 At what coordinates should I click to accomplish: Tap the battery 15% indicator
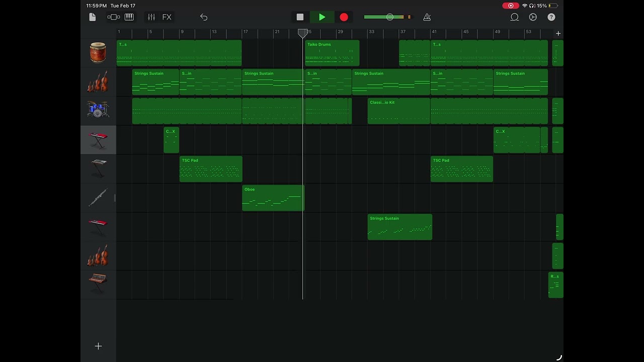point(547,6)
